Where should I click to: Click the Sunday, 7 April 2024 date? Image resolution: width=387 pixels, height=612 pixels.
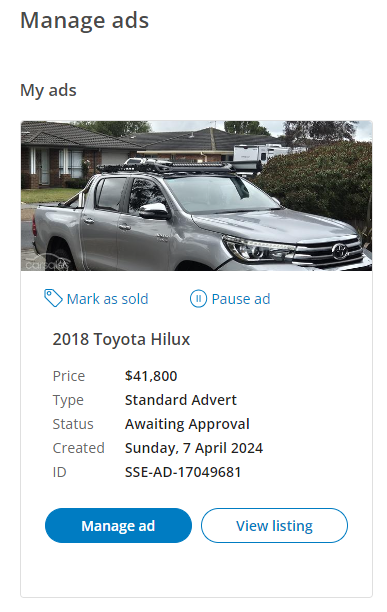(x=194, y=448)
